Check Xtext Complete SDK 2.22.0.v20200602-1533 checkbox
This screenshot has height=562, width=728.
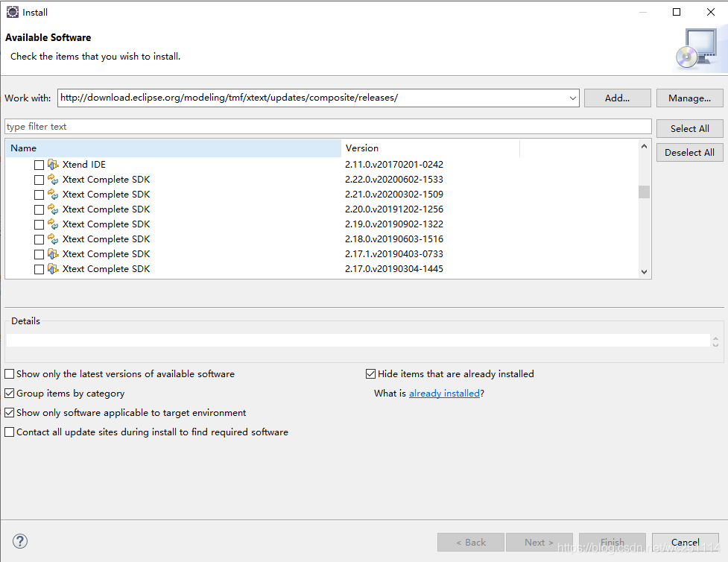pyautogui.click(x=39, y=180)
